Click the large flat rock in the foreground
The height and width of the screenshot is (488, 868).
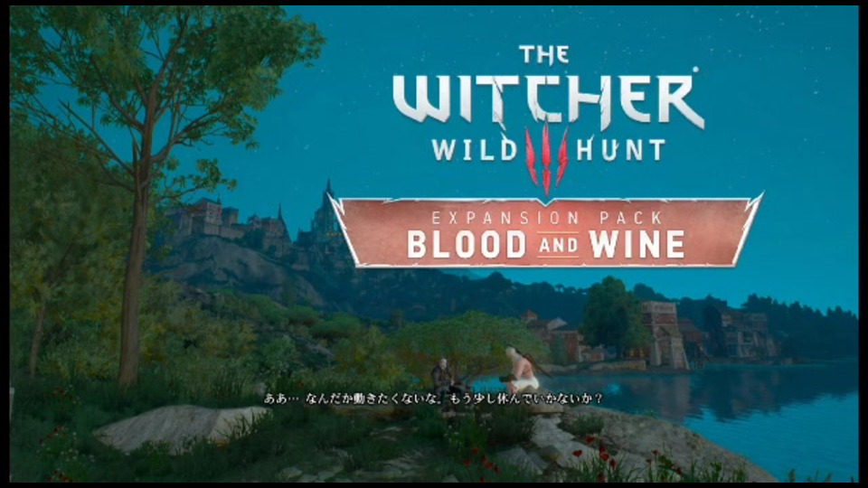click(180, 425)
